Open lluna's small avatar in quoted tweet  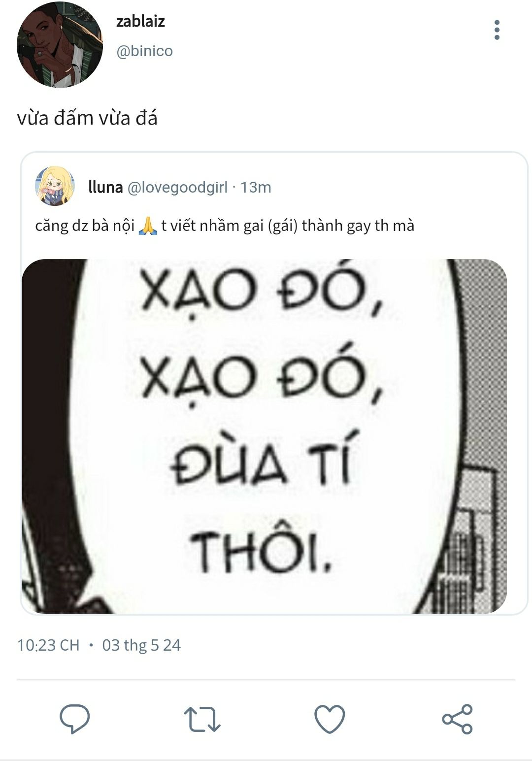[x=55, y=186]
